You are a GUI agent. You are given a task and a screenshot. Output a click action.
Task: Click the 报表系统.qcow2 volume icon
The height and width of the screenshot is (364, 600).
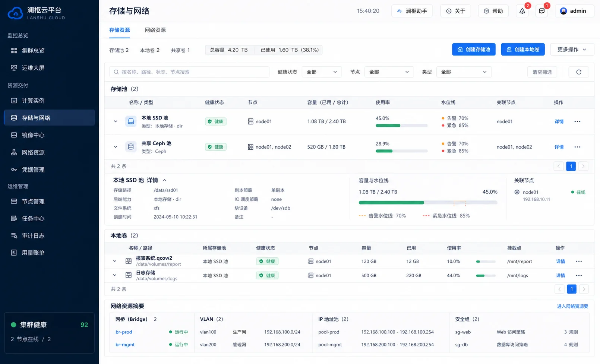(129, 261)
